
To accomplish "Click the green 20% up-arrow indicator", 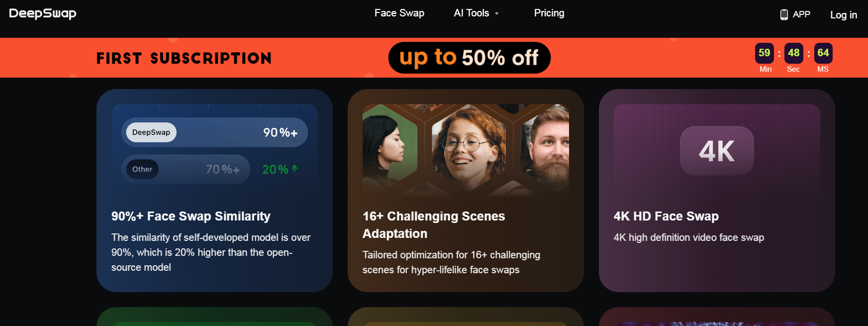I will pyautogui.click(x=294, y=169).
